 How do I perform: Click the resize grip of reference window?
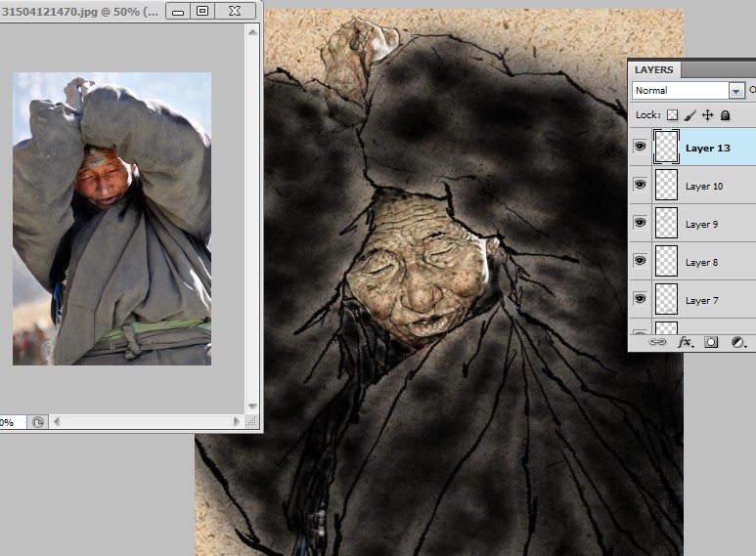click(x=251, y=422)
